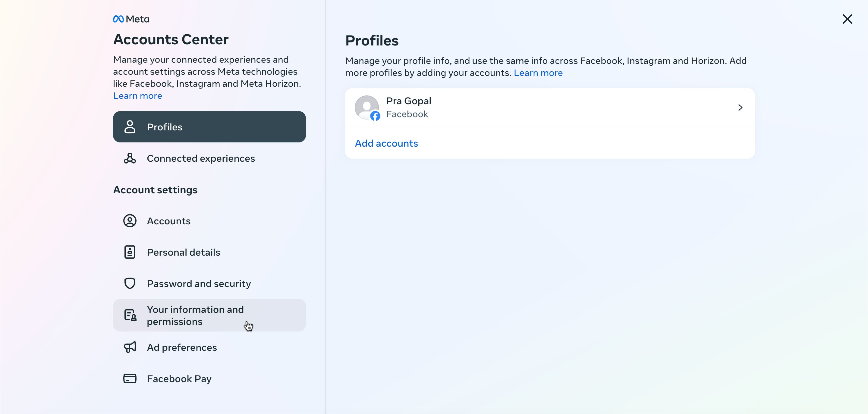Expand Pra Gopal's profile details
868x414 pixels.
click(x=740, y=107)
